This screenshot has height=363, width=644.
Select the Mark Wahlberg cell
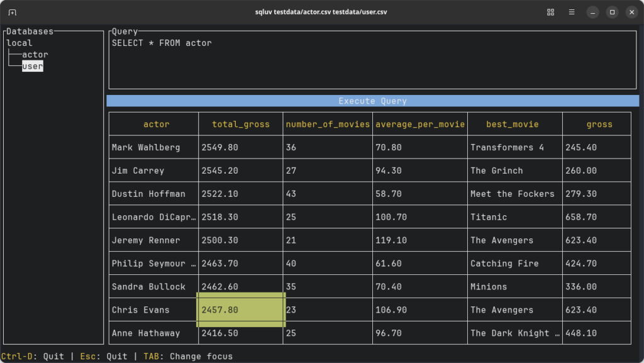[146, 148]
